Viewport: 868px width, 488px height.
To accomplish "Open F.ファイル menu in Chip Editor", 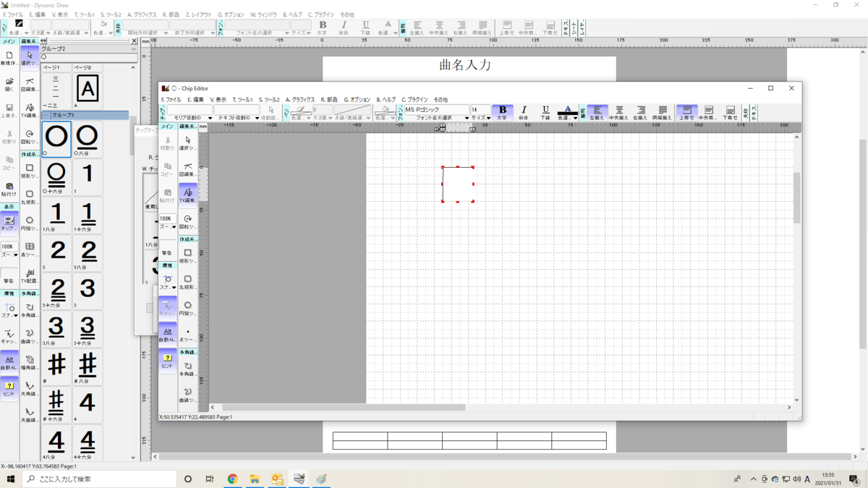I will [171, 99].
